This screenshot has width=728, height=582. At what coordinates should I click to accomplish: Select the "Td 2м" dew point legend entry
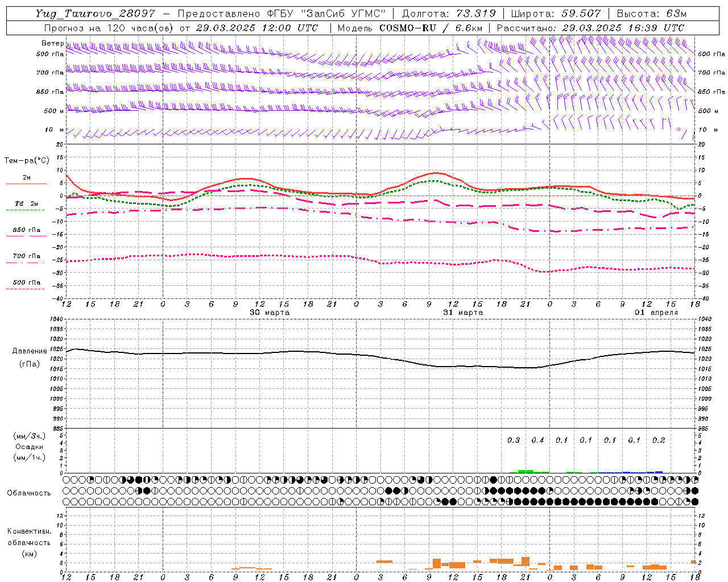27,203
